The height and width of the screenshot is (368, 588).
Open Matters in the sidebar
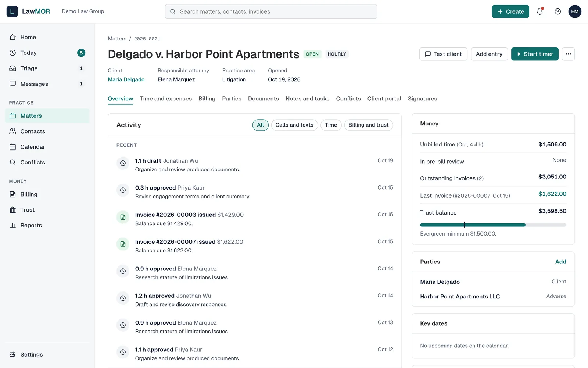[x=47, y=116]
